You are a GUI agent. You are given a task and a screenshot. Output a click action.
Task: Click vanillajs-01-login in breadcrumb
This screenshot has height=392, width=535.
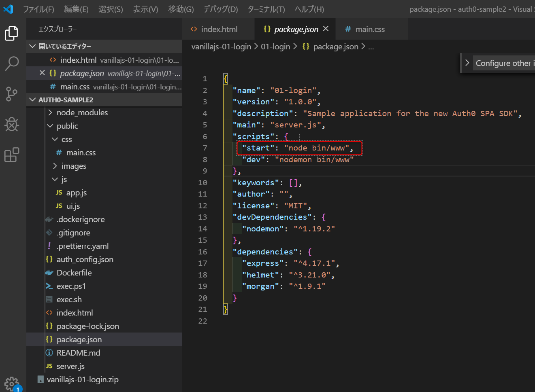pyautogui.click(x=221, y=47)
